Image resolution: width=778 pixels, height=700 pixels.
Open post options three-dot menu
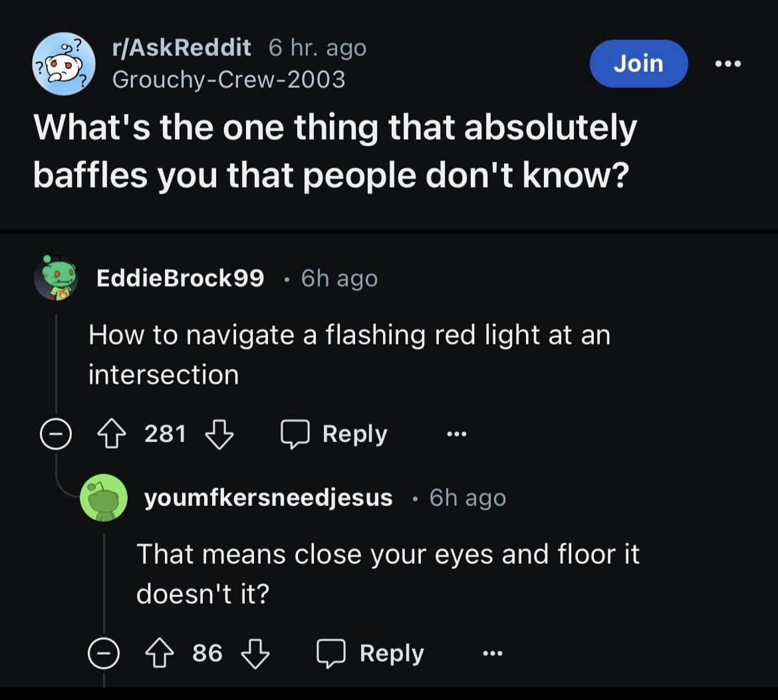coord(727,64)
